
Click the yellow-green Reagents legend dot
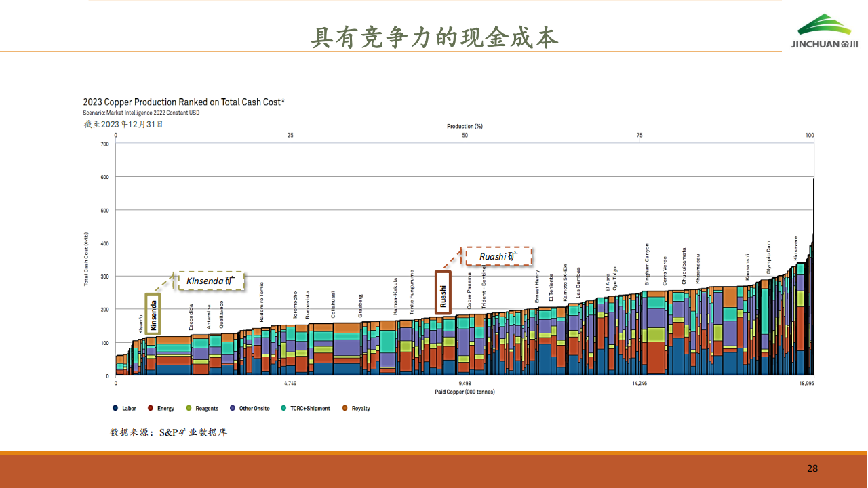pyautogui.click(x=189, y=408)
